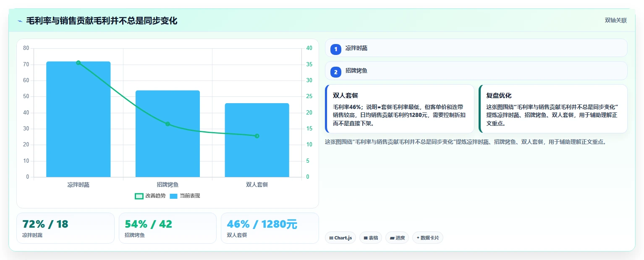Click the 凉拌时蔬 blue bar in chart

(79, 119)
